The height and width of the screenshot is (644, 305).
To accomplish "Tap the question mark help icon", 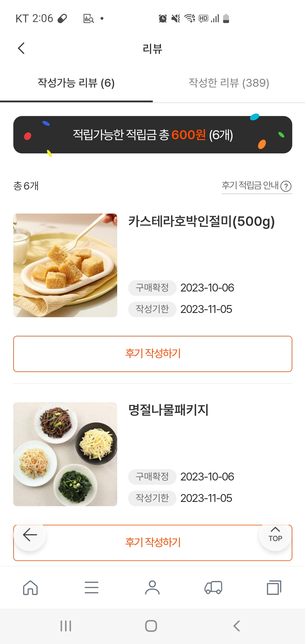I will coord(286,186).
